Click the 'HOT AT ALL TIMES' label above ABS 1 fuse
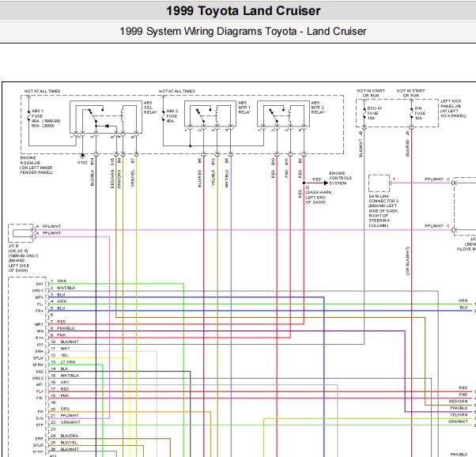Screen dimensions: 476x457 click(x=42, y=91)
